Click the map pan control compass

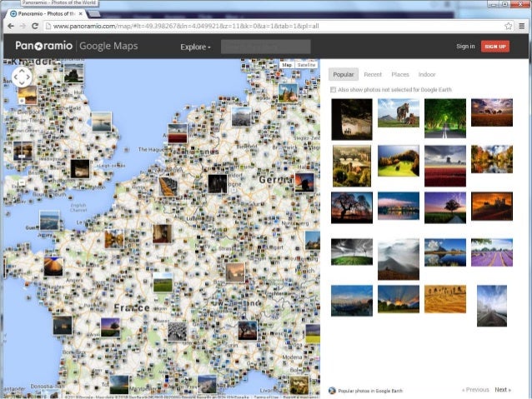(x=22, y=77)
